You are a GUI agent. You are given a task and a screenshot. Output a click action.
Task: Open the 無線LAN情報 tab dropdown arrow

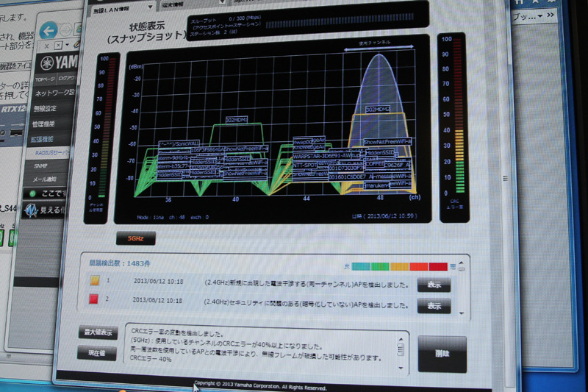151,7
